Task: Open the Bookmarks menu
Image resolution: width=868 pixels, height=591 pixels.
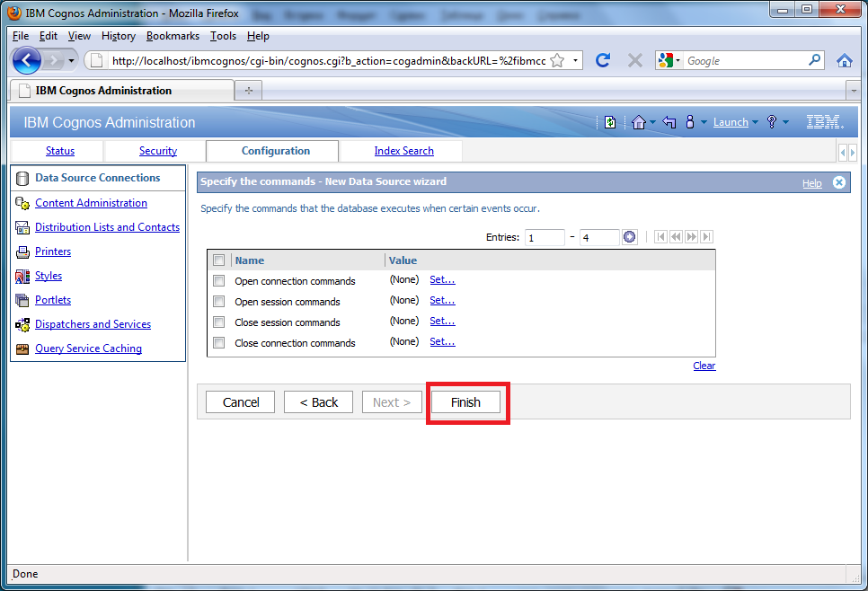Action: click(173, 36)
